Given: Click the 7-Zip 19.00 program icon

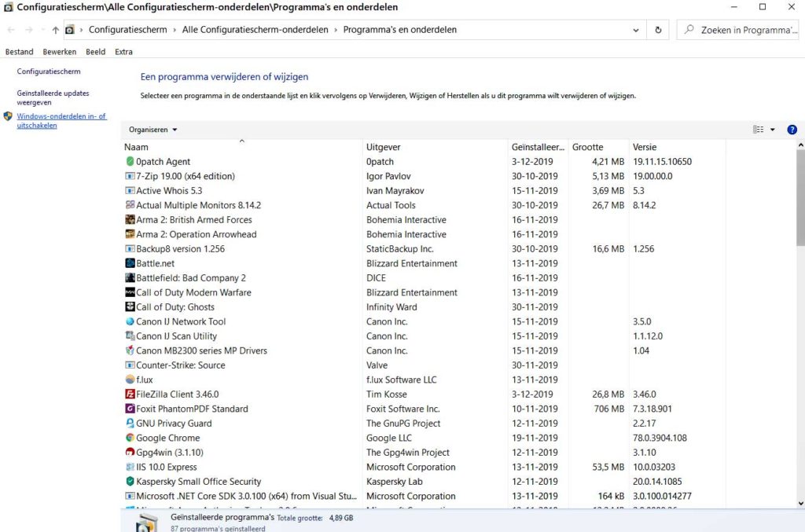Looking at the screenshot, I should pos(130,176).
